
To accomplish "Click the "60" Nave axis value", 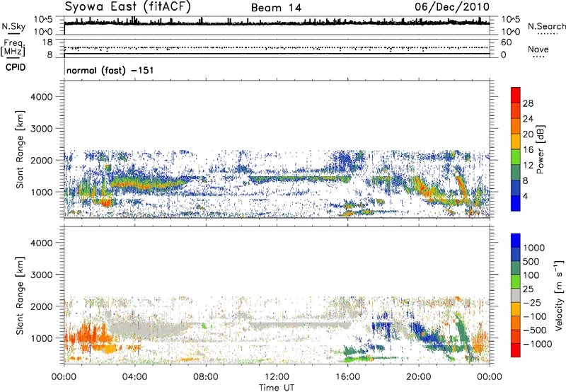I will click(x=506, y=42).
